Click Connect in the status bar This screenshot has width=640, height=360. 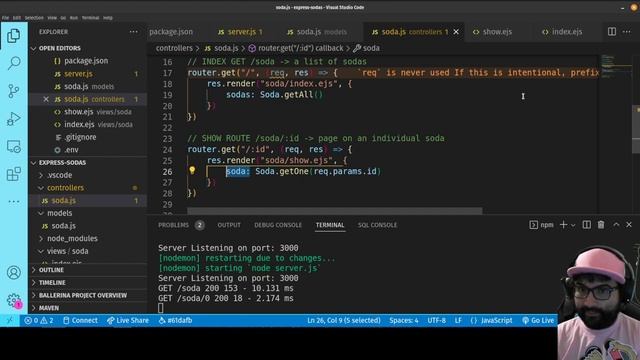(80, 320)
